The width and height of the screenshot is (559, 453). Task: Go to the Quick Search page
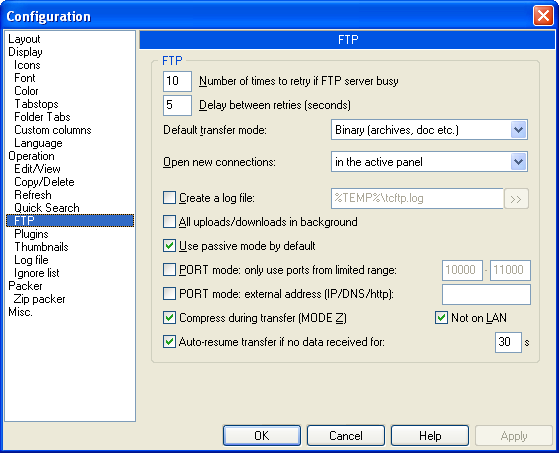47,208
